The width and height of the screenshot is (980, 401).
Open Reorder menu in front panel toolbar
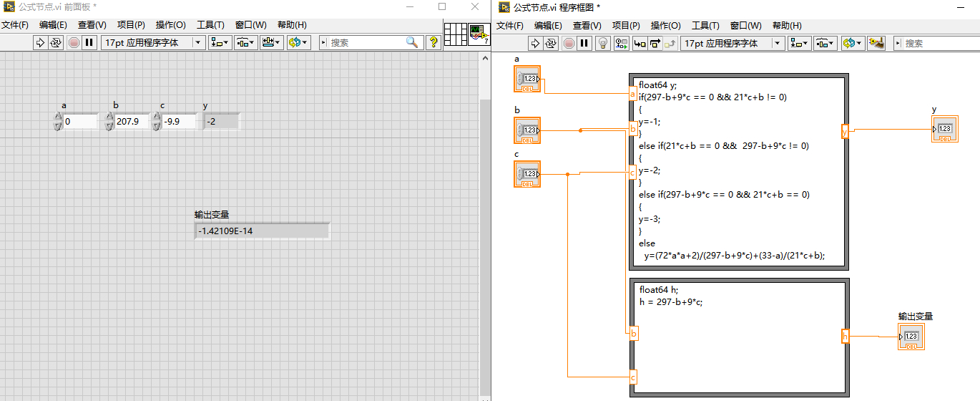tap(298, 43)
